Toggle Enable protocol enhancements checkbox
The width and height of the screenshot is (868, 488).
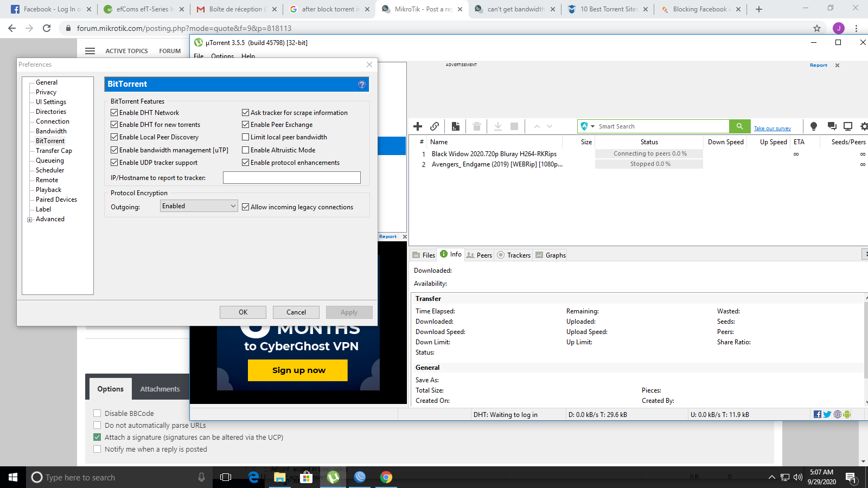246,163
